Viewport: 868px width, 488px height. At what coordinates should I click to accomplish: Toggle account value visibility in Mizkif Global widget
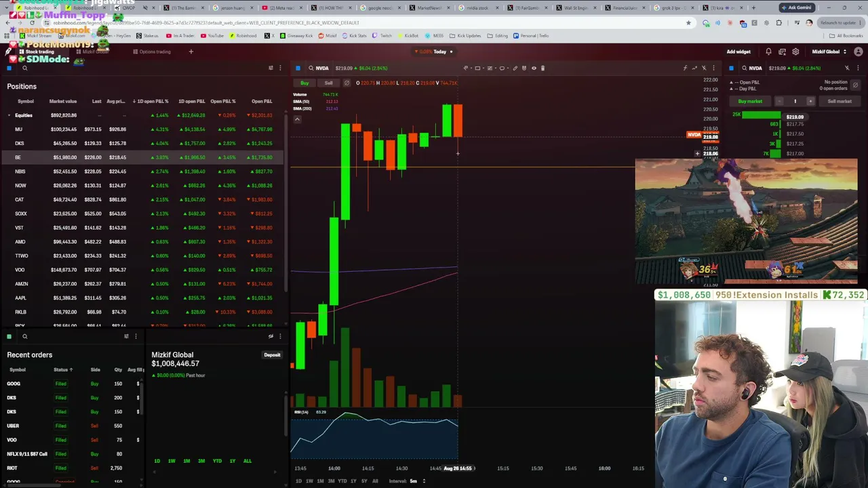pos(271,336)
